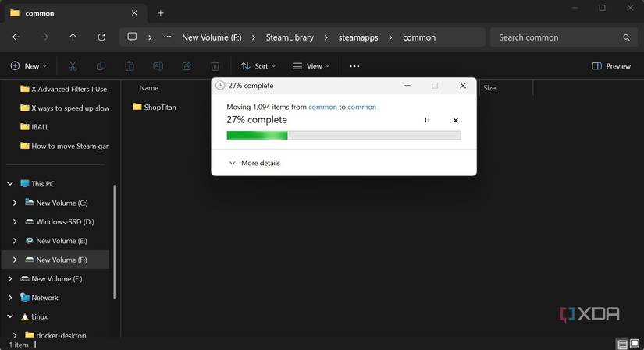644x350 pixels.
Task: Open X ways to speed up slow folder
Action: click(x=65, y=108)
